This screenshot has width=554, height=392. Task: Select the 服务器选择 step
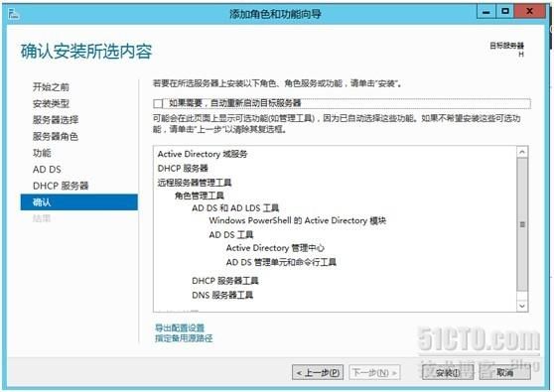tap(56, 120)
